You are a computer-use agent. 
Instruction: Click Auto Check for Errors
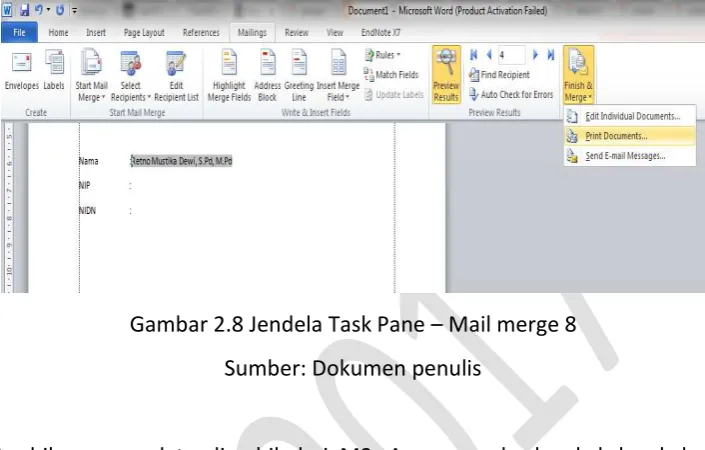(x=511, y=94)
